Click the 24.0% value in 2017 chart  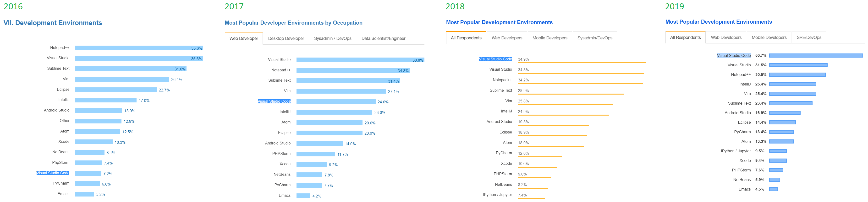(x=383, y=102)
